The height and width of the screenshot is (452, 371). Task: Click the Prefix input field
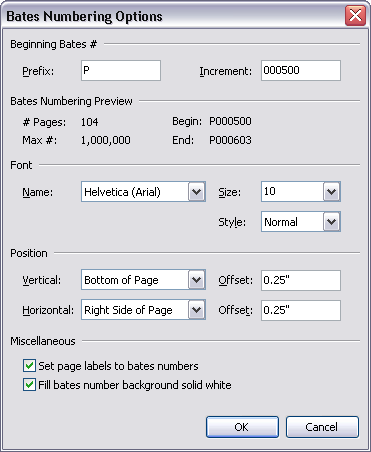[121, 70]
